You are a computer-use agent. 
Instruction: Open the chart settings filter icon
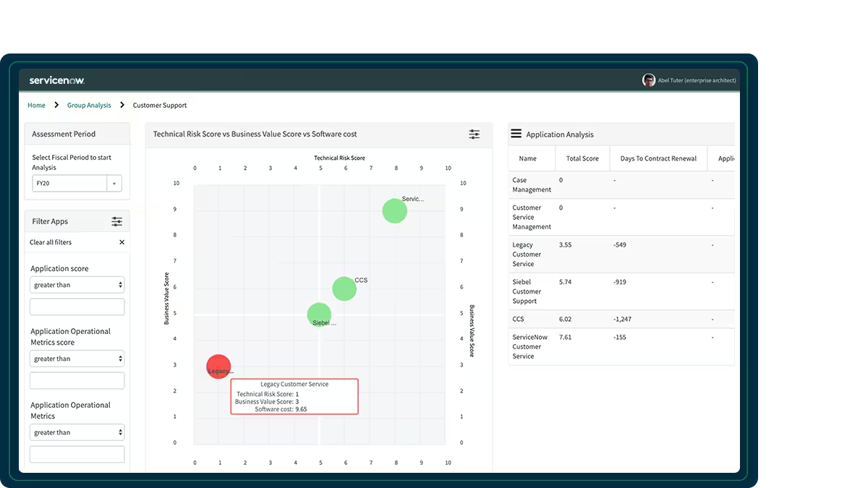pos(474,134)
